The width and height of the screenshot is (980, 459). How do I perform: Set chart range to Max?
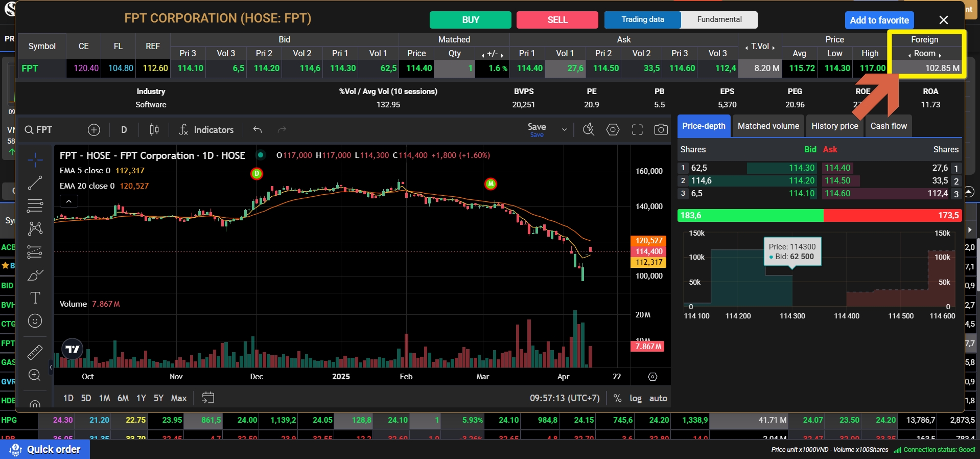click(179, 398)
